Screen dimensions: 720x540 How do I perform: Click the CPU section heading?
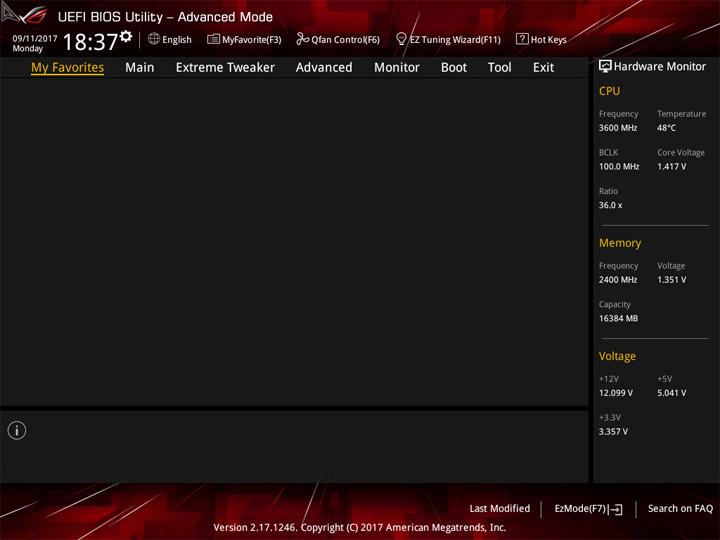[x=609, y=91]
